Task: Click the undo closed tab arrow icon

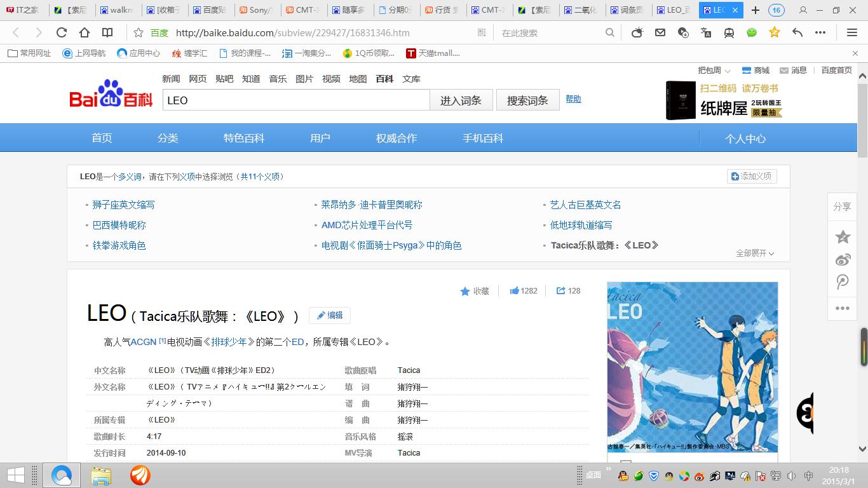Action: (x=797, y=32)
